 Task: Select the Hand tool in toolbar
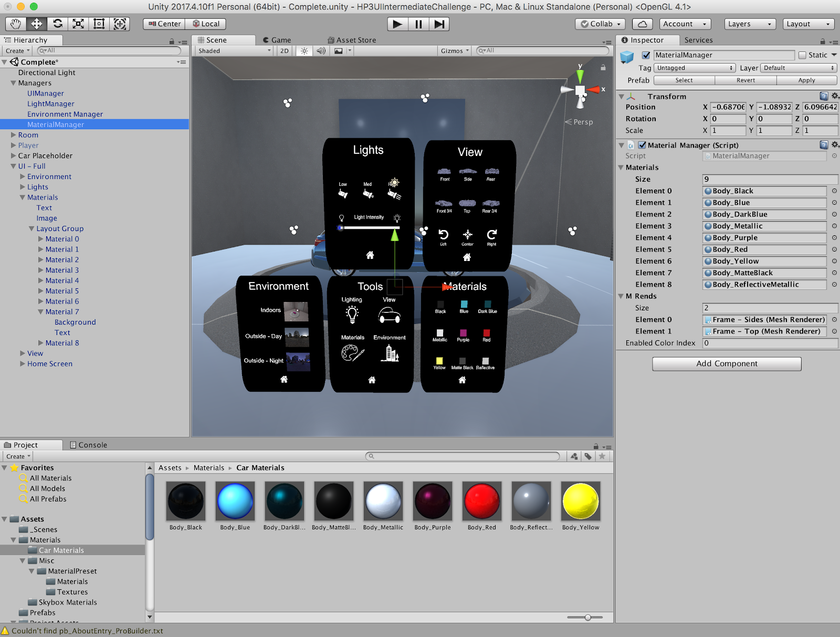(16, 24)
